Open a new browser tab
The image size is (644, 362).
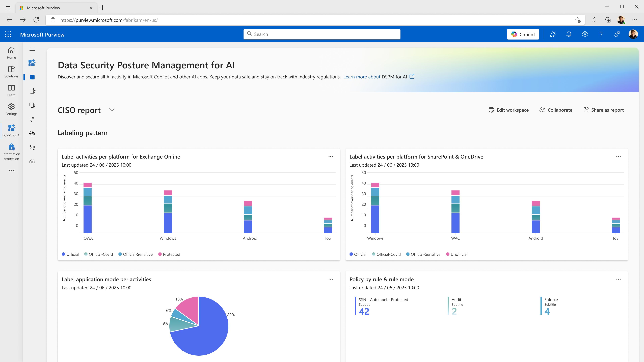click(x=102, y=8)
